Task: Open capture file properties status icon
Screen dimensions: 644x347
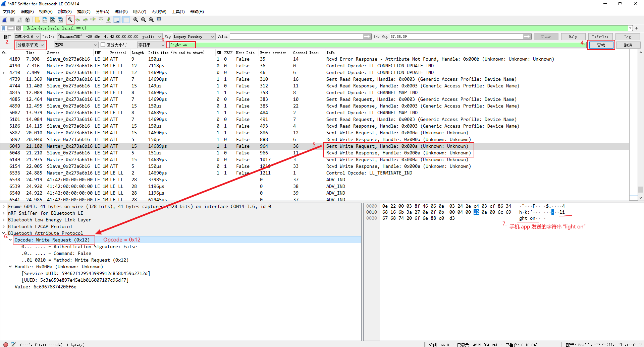Action: point(13,344)
